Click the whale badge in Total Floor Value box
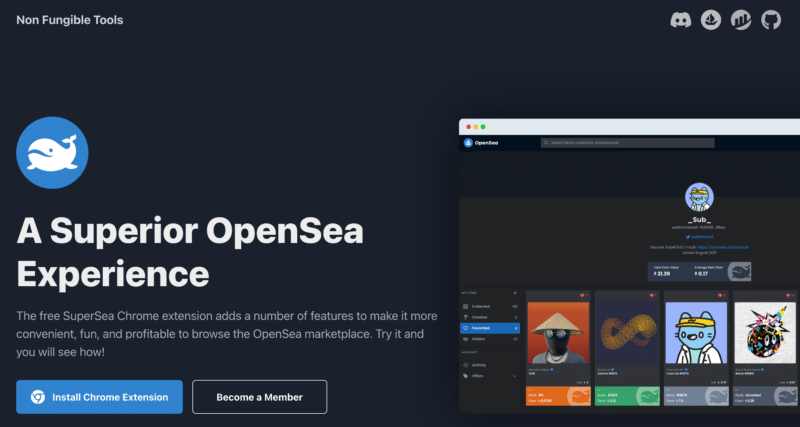Image resolution: width=800 pixels, height=427 pixels. [x=739, y=271]
